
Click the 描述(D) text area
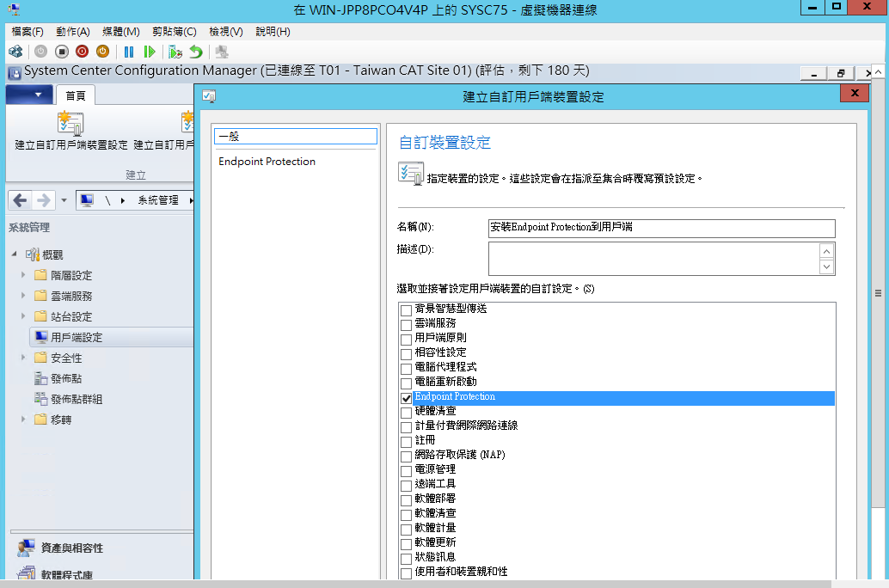[x=654, y=259]
